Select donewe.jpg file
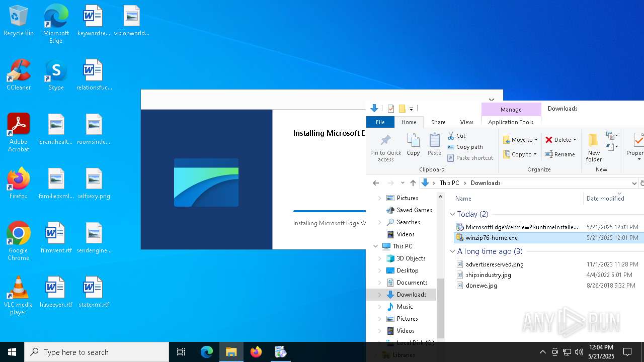 481,286
